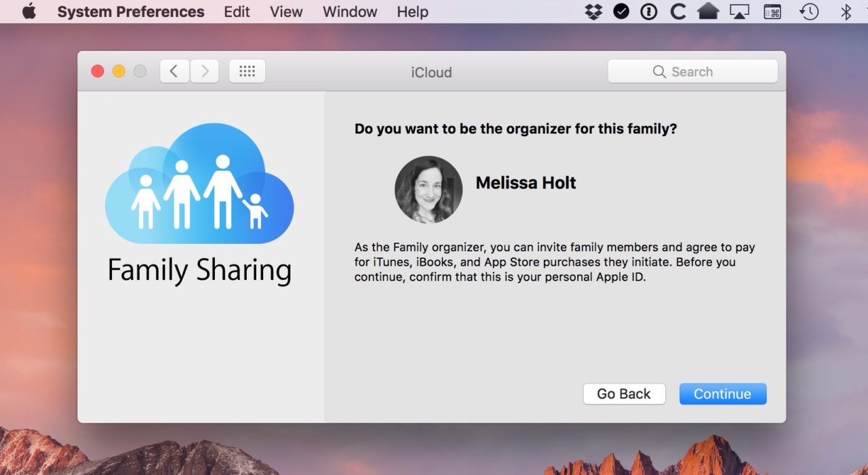Go forward with the right chevron button
The height and width of the screenshot is (475, 868).
tap(204, 71)
